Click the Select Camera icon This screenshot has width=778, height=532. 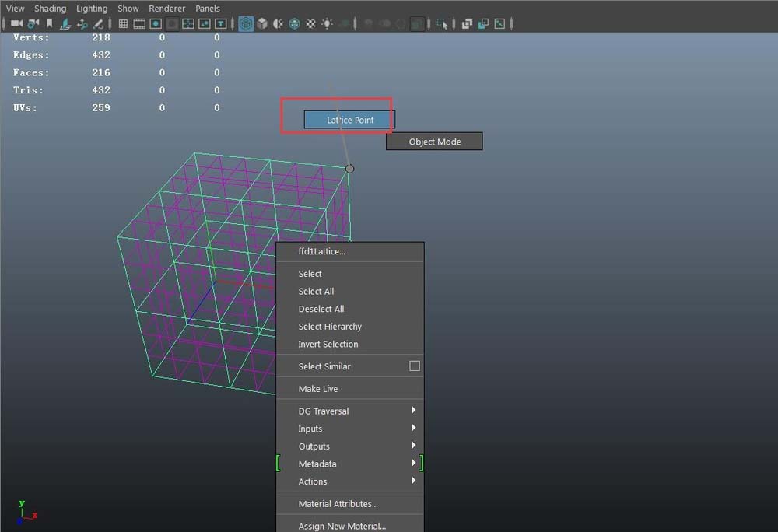[x=16, y=24]
